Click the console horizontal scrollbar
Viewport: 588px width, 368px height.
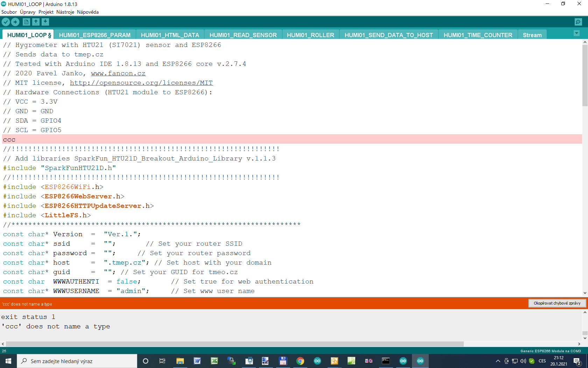234,344
